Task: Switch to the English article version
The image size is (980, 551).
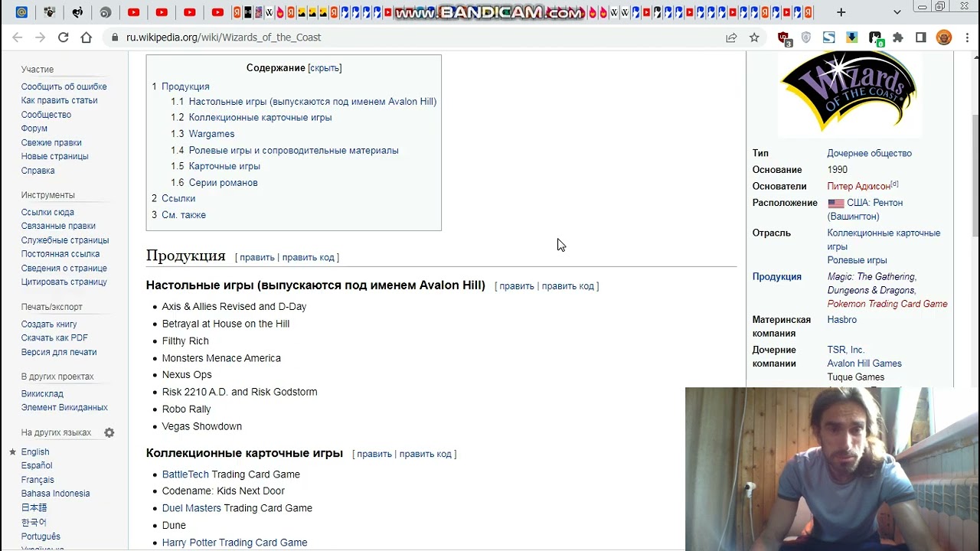Action: tap(35, 452)
